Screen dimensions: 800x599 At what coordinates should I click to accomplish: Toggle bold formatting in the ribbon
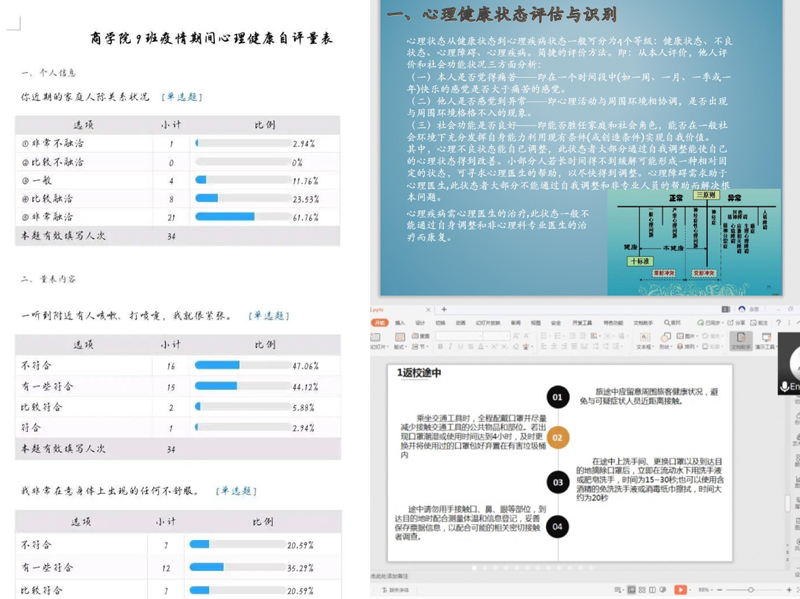coord(441,347)
